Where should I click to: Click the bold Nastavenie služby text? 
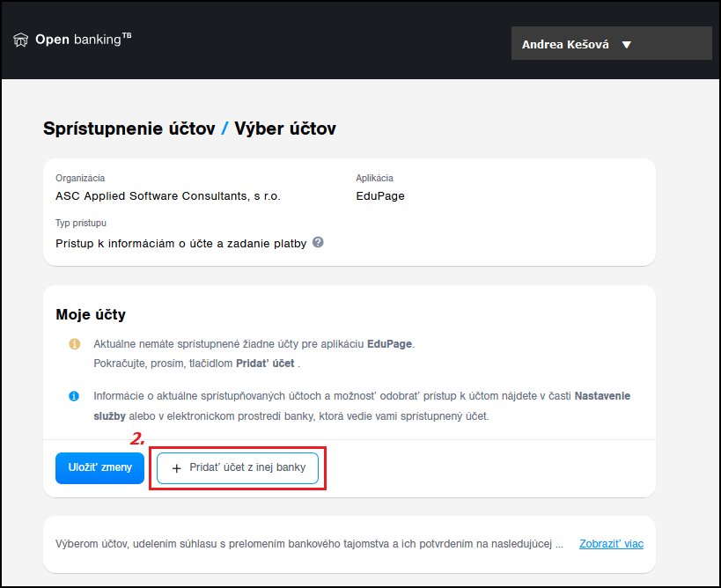(x=602, y=396)
